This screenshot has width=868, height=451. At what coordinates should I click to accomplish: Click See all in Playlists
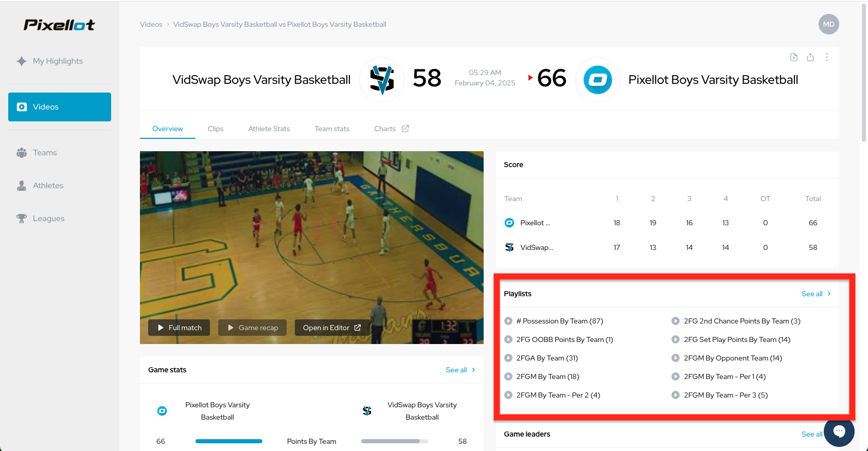point(816,294)
